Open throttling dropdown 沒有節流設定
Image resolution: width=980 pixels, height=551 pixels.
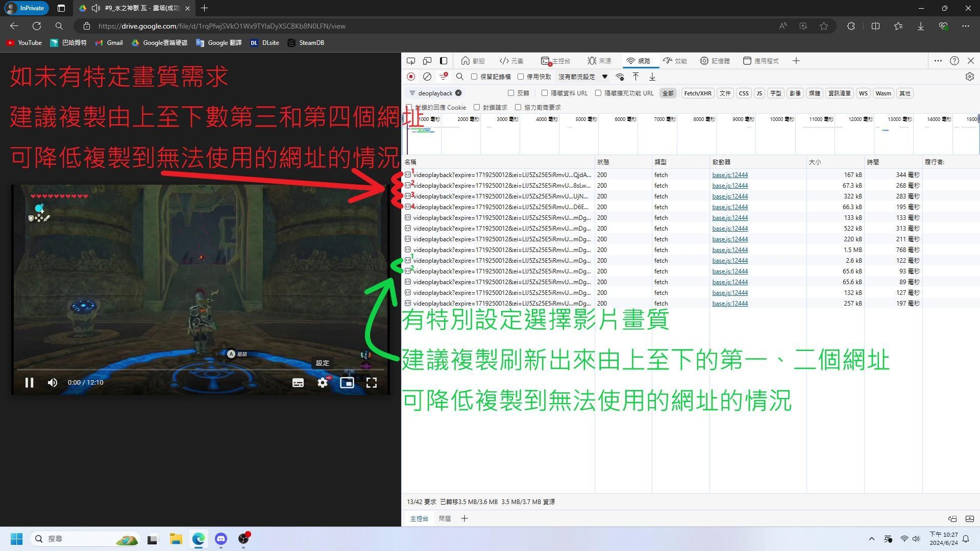583,77
